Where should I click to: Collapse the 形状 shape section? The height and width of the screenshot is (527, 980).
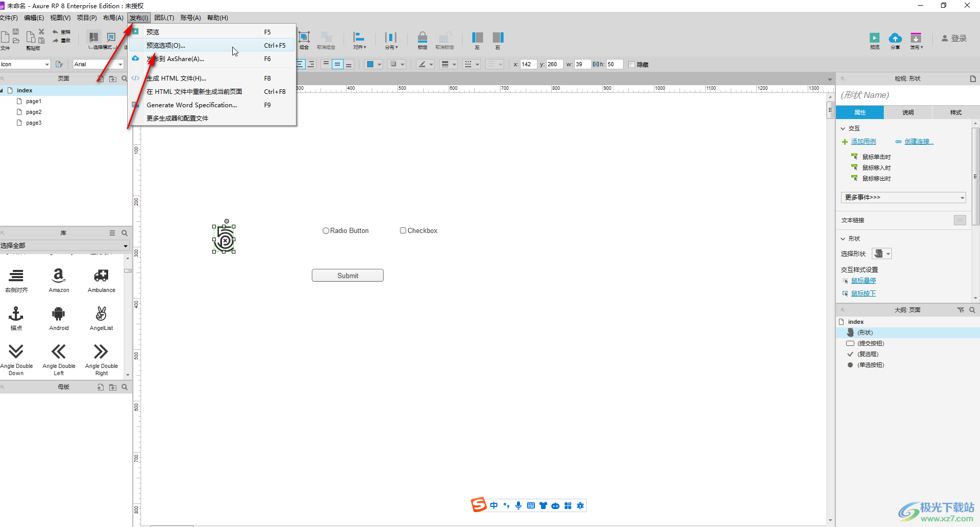pyautogui.click(x=843, y=239)
